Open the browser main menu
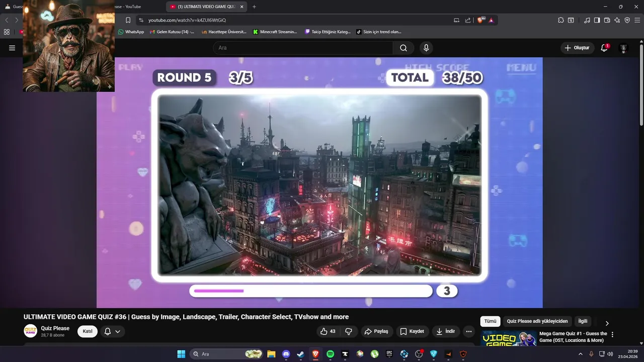The height and width of the screenshot is (362, 644). (x=637, y=20)
